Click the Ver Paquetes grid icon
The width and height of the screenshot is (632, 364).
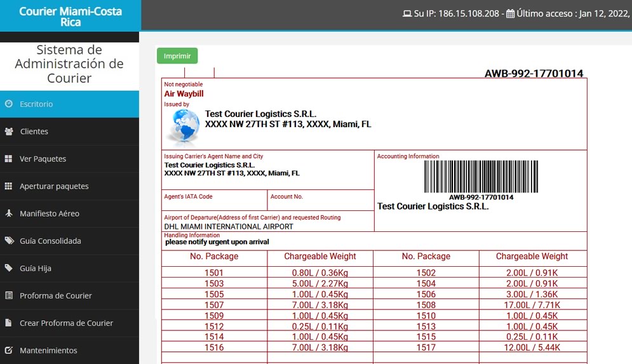8,158
